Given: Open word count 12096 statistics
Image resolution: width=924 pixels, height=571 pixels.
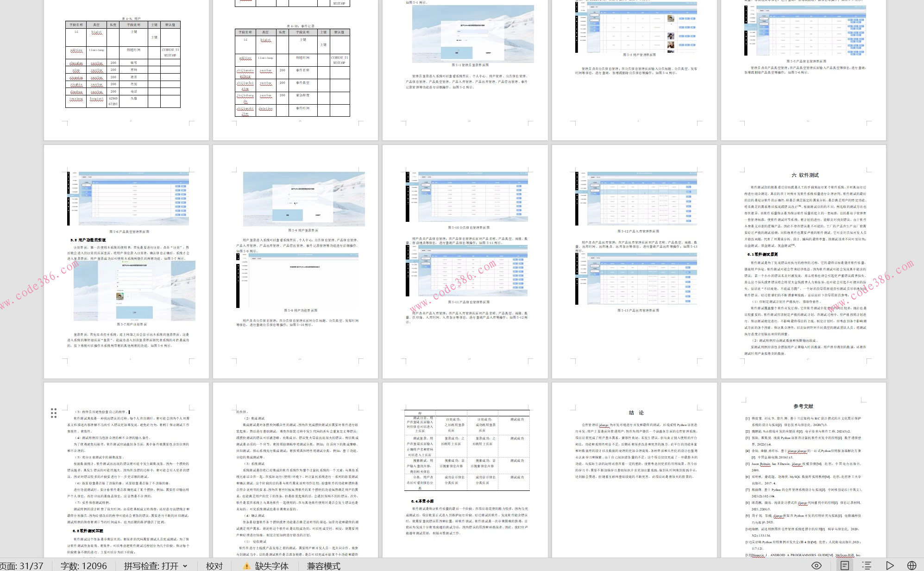Looking at the screenshot, I should tap(83, 566).
